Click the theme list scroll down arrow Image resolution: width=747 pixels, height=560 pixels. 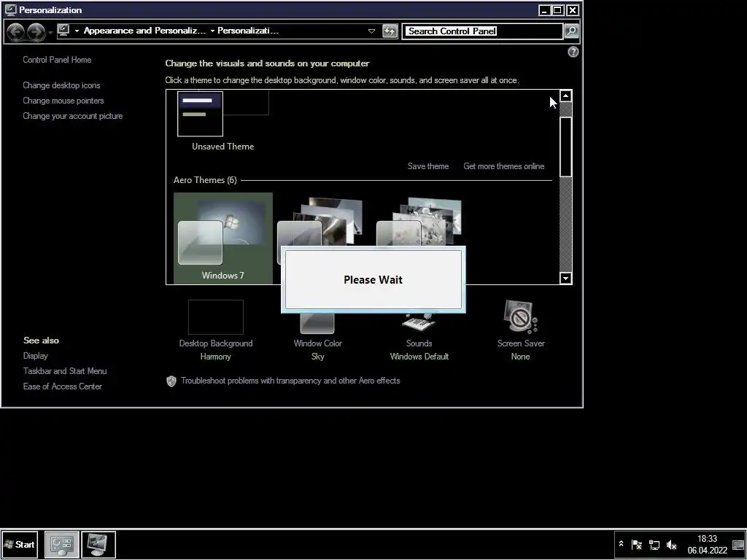pos(565,278)
